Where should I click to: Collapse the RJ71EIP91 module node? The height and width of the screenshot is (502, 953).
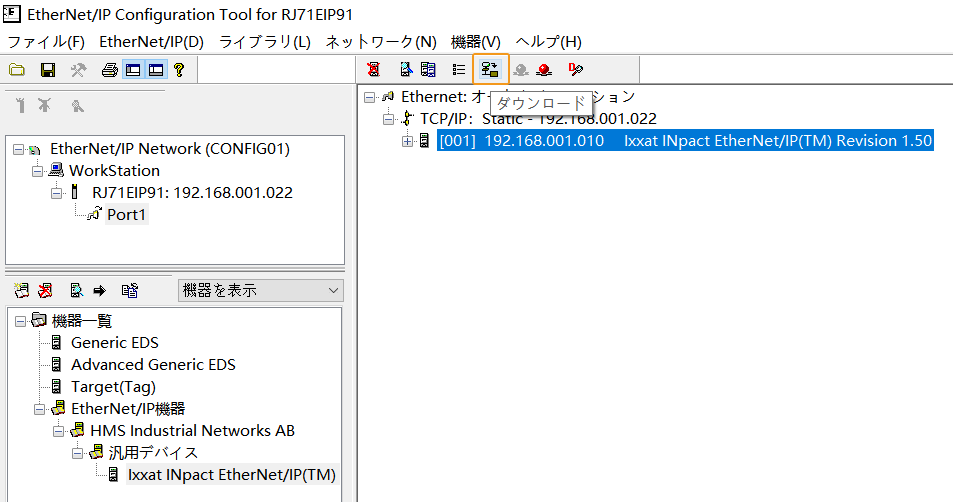pos(56,193)
